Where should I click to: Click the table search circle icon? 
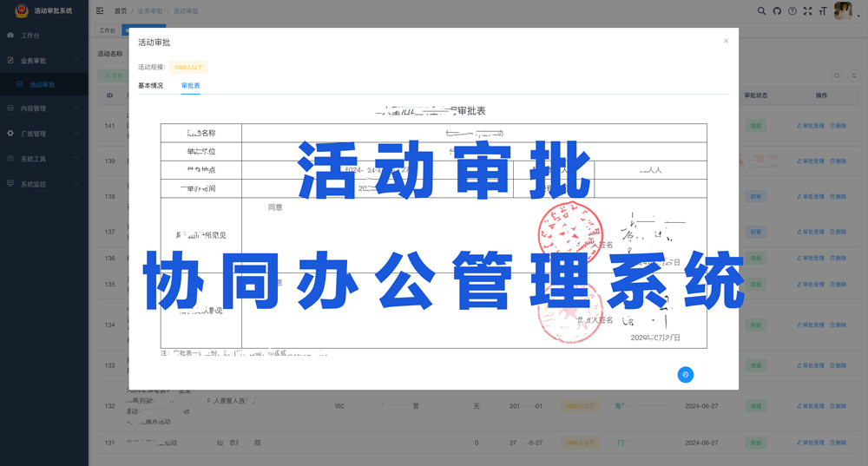837,76
